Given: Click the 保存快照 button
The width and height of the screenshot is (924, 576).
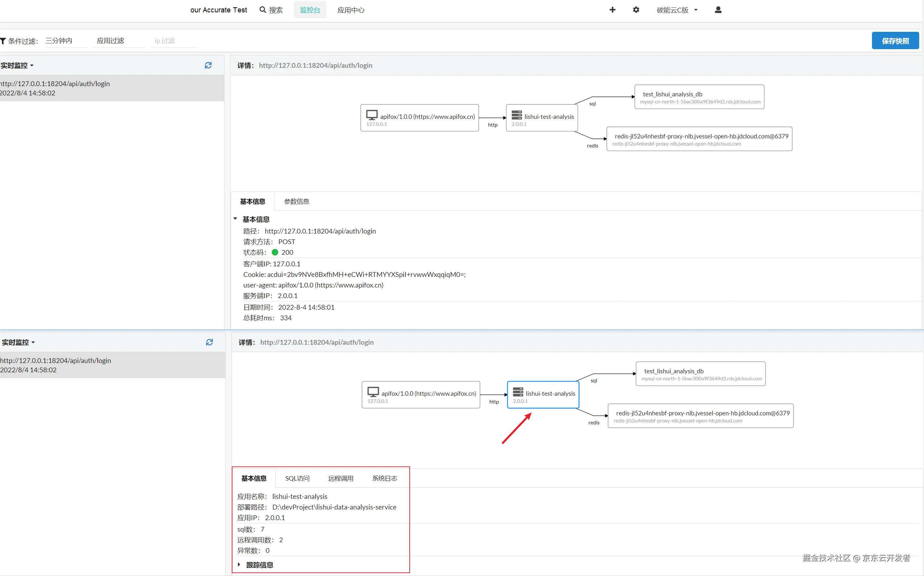Looking at the screenshot, I should point(895,41).
